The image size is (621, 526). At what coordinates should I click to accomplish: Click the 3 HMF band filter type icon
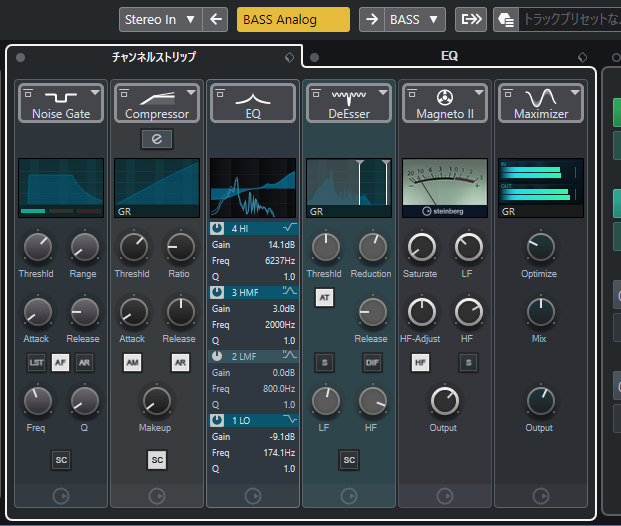coord(290,292)
